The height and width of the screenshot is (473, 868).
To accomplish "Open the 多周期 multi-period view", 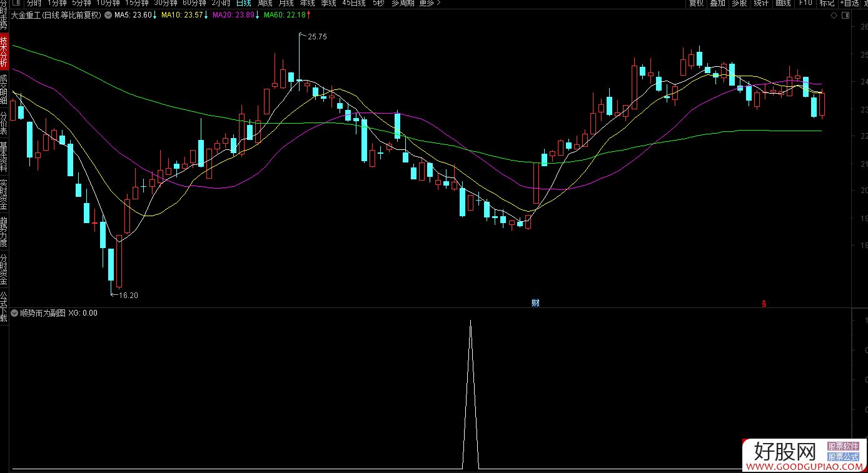I will [403, 3].
